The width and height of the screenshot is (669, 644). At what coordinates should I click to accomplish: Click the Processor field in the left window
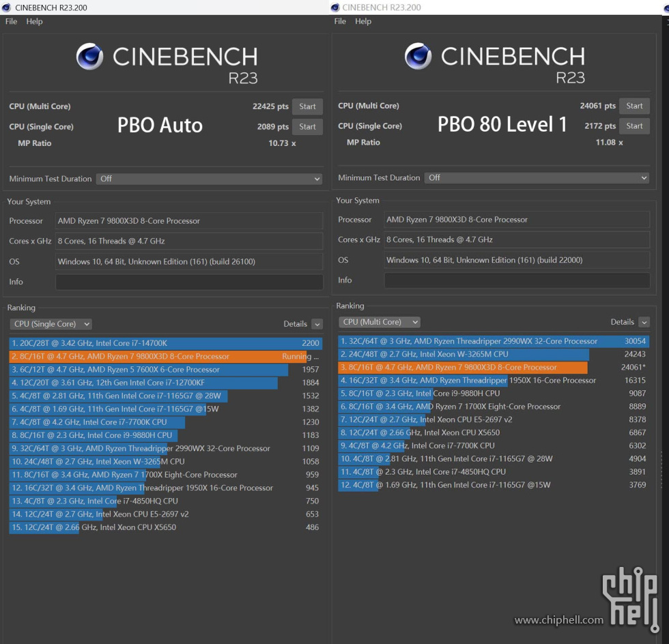pyautogui.click(x=189, y=221)
